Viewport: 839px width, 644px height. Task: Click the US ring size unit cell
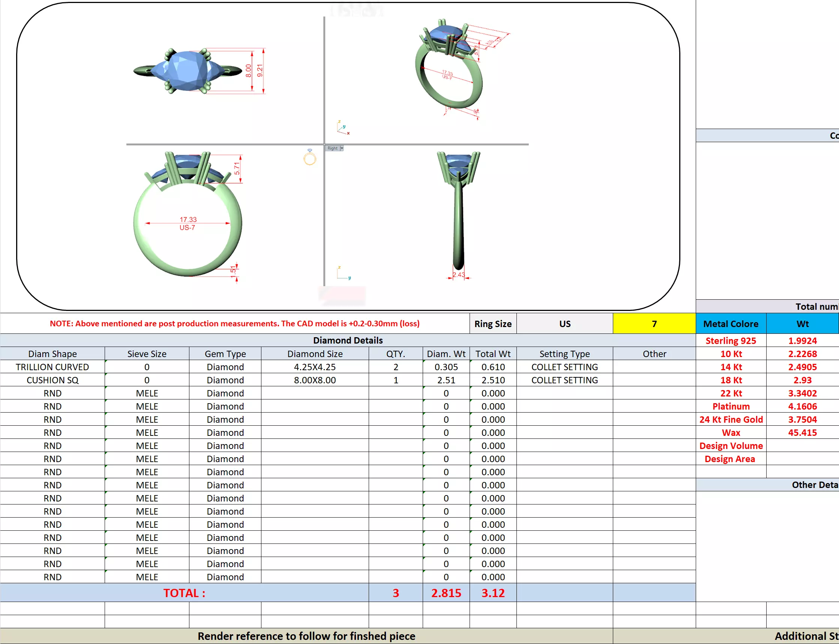pos(564,324)
